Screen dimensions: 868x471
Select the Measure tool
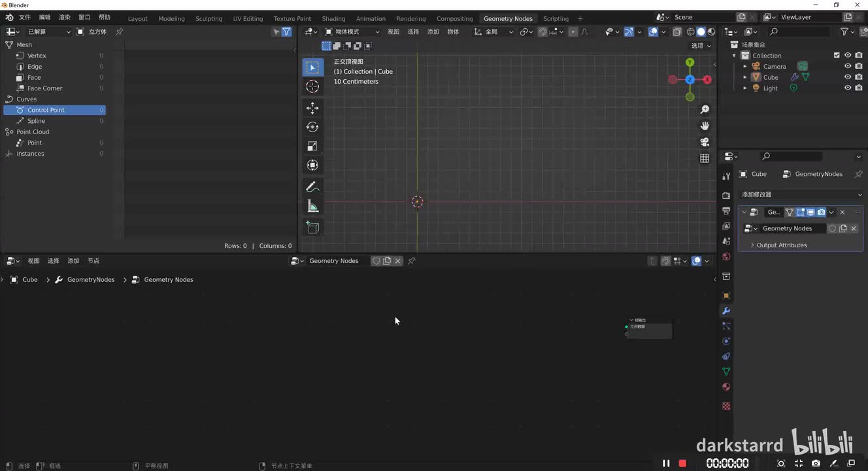312,207
